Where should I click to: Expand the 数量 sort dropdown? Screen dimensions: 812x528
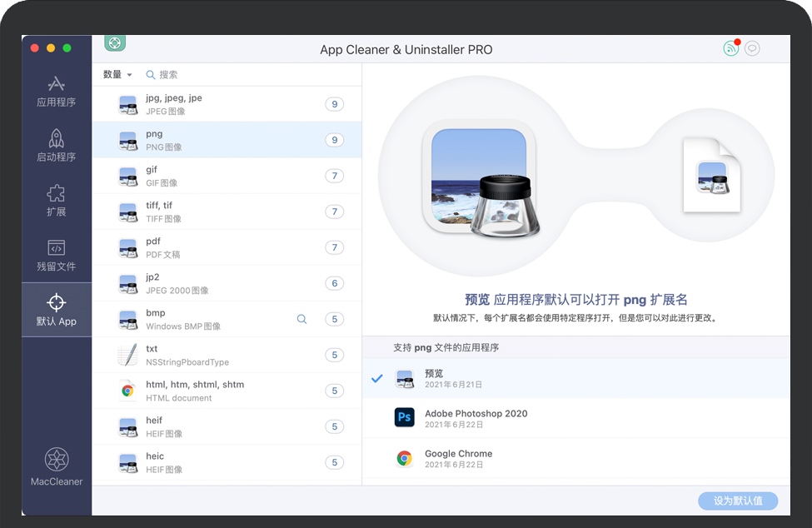(117, 75)
